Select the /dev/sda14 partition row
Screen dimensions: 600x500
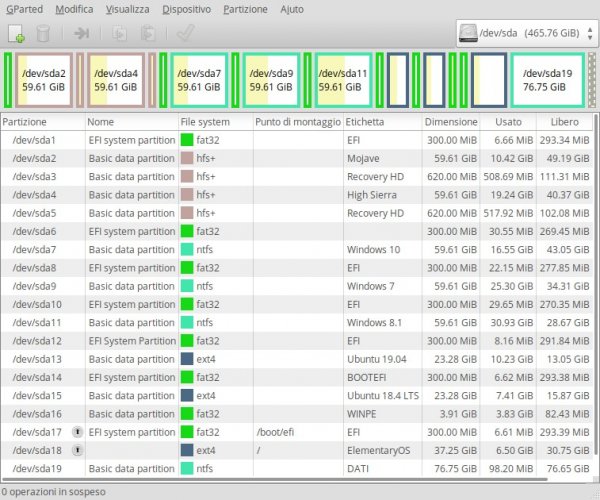point(297,377)
